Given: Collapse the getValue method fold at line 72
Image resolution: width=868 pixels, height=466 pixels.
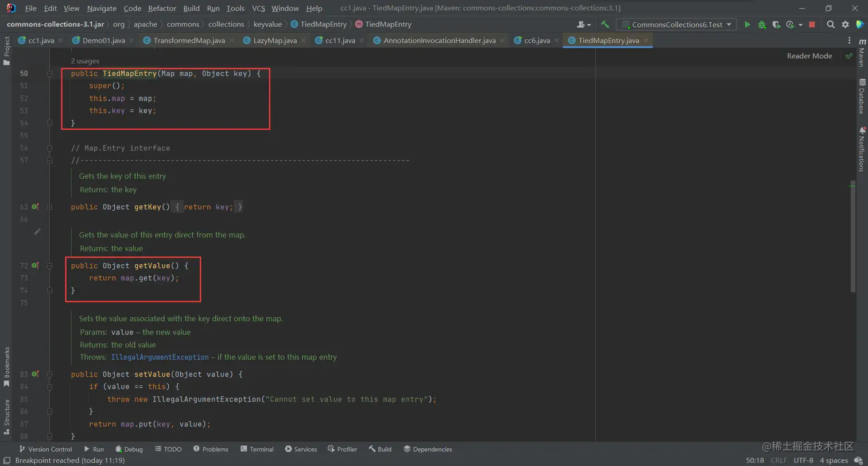Looking at the screenshot, I should click(x=50, y=265).
